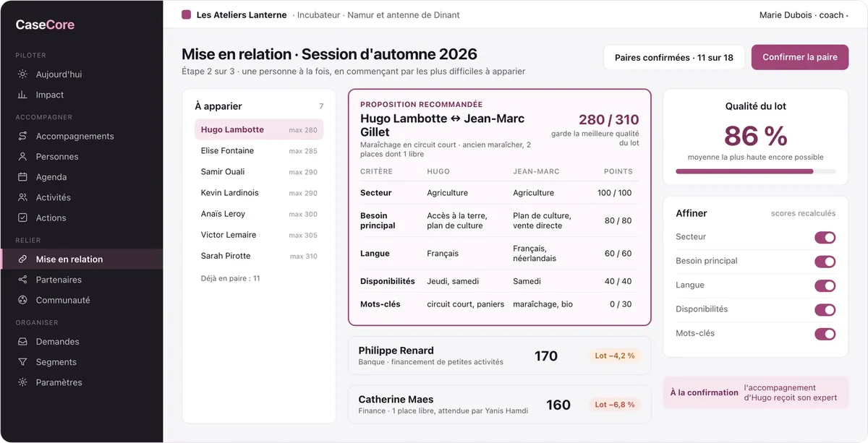Click the Activités people icon

(x=22, y=197)
